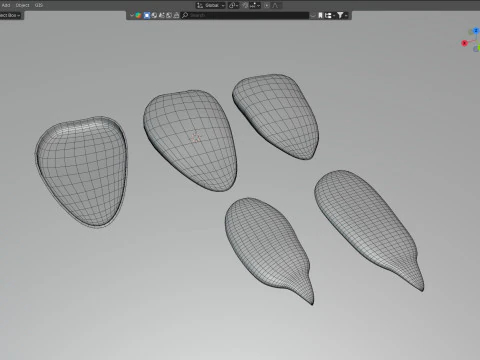Click the search field
The height and width of the screenshot is (360, 480).
click(245, 15)
